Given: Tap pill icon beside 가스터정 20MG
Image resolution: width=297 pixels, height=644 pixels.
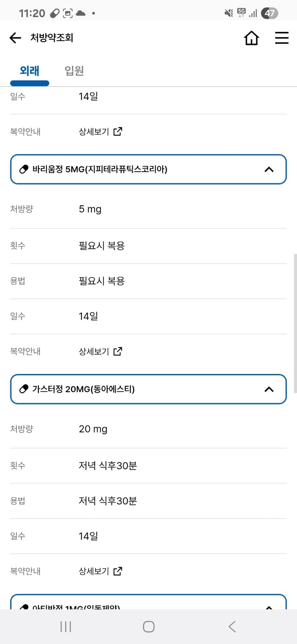Looking at the screenshot, I should (24, 389).
